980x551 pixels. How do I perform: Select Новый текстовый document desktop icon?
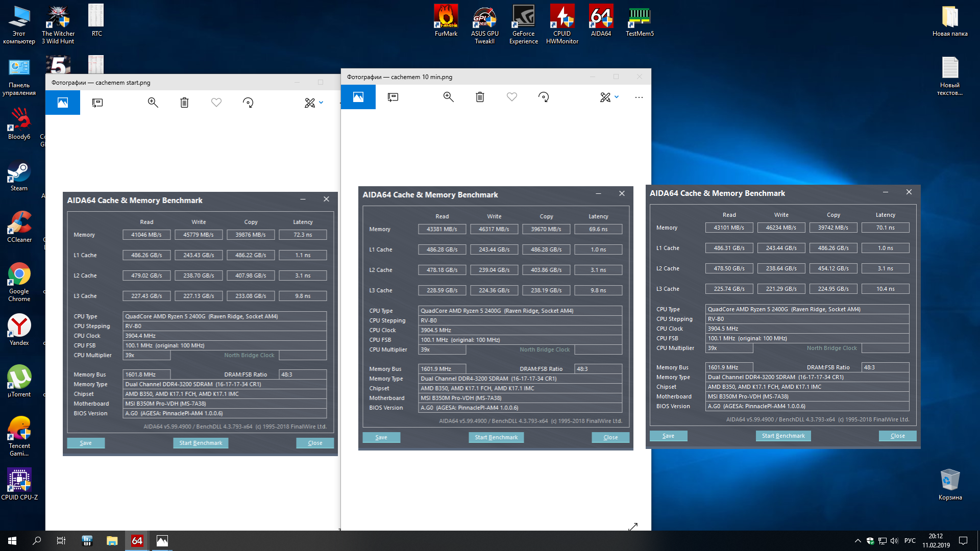(950, 76)
